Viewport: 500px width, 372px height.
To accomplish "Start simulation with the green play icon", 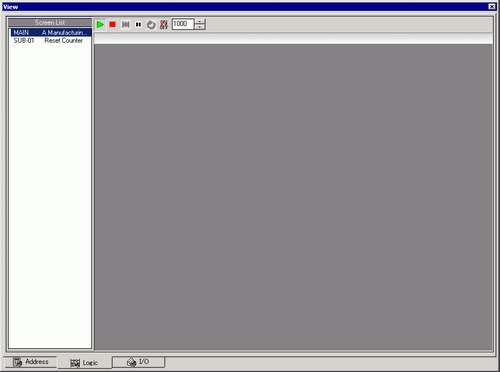I will coord(100,24).
